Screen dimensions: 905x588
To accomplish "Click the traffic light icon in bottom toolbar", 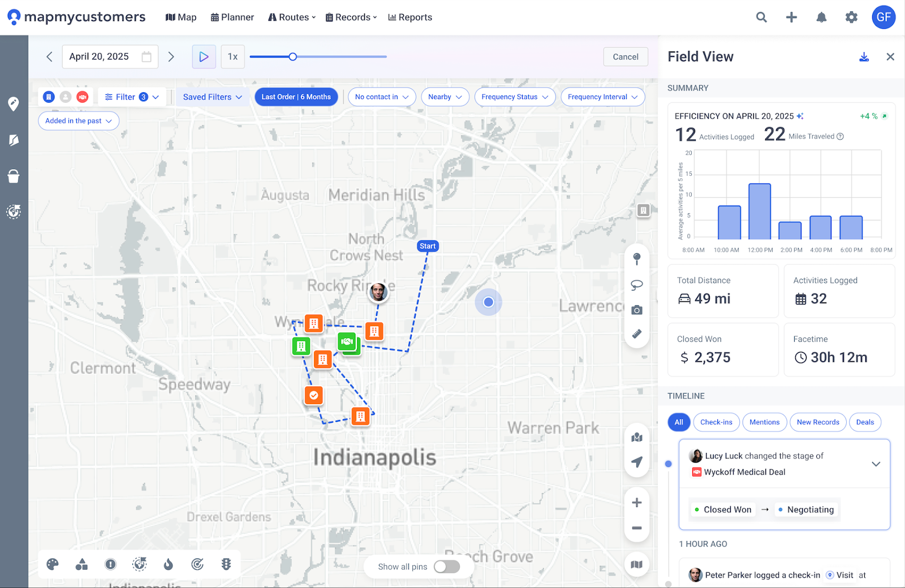I will (226, 564).
